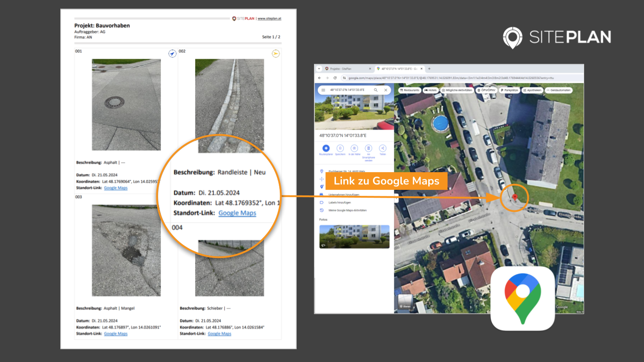Viewport: 644px width, 362px height.
Task: Click Unternehmen hinzufügen in side panel
Action: pyautogui.click(x=344, y=194)
